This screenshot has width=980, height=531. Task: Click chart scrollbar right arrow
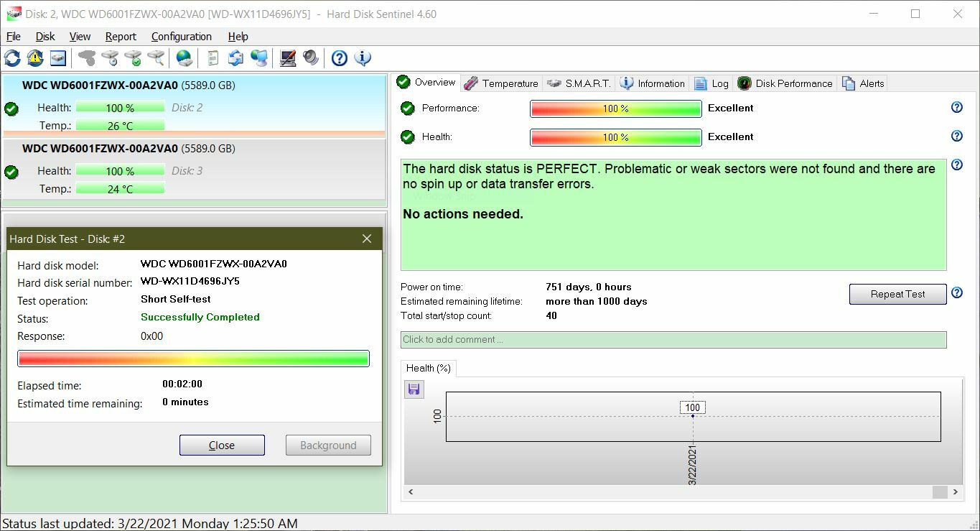(955, 492)
